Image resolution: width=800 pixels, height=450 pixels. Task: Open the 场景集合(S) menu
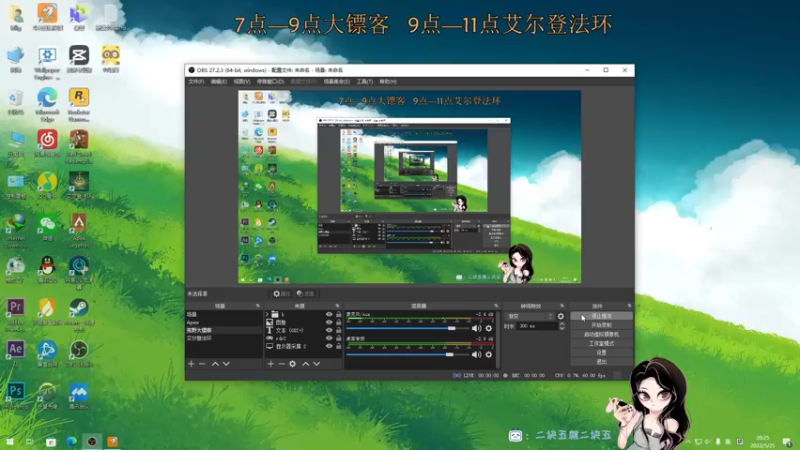click(x=337, y=82)
